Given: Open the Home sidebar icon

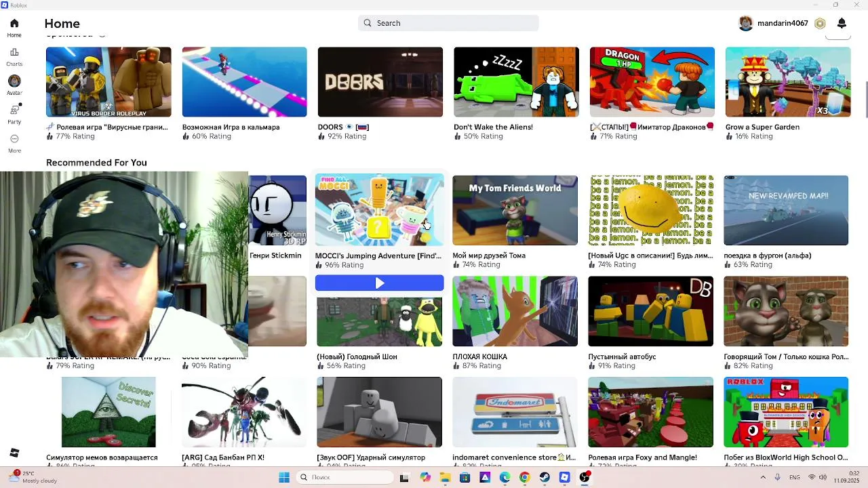Looking at the screenshot, I should (x=14, y=23).
